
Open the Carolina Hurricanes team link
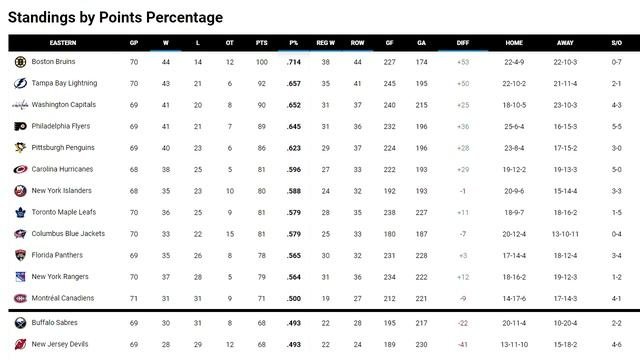click(62, 169)
